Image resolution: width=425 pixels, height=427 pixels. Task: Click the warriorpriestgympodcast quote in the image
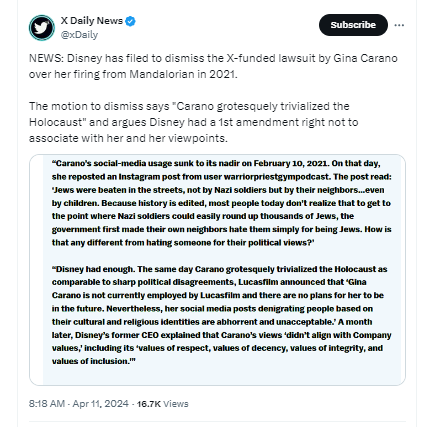pyautogui.click(x=221, y=203)
